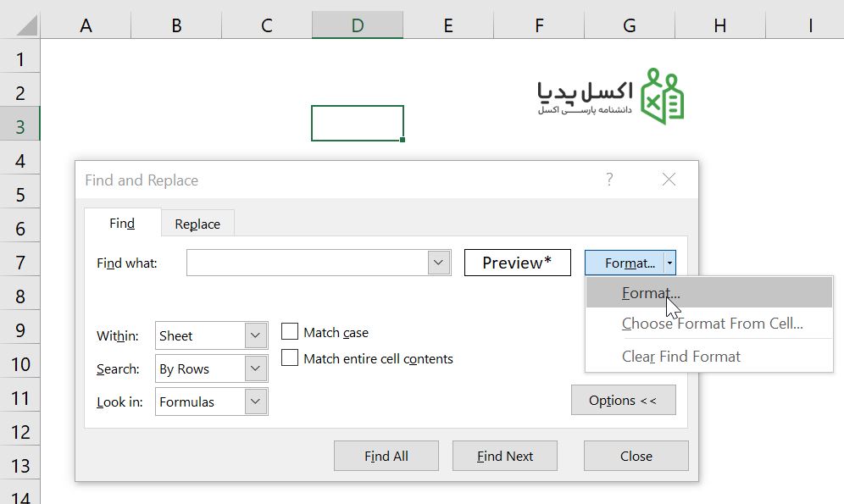Expand the Search By Rows dropdown
This screenshot has height=504, width=844.
pos(256,368)
